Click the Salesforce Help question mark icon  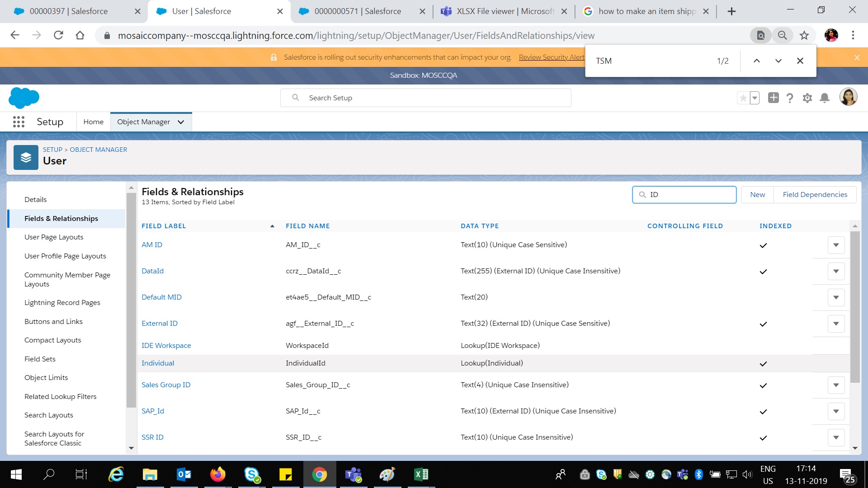790,98
